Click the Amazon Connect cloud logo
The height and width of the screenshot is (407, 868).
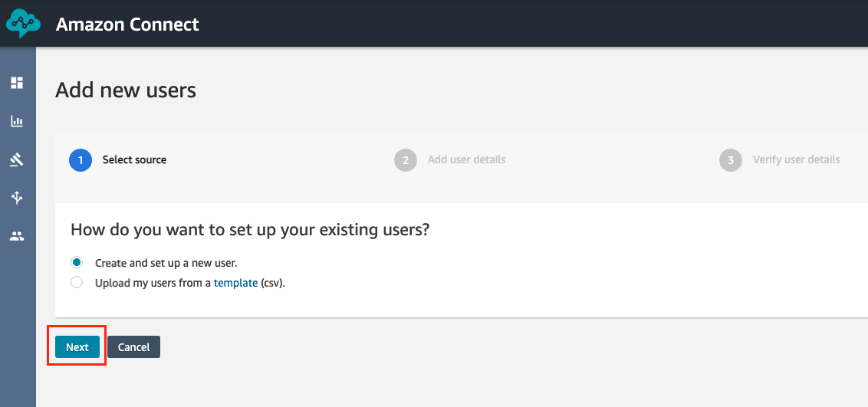click(x=23, y=24)
